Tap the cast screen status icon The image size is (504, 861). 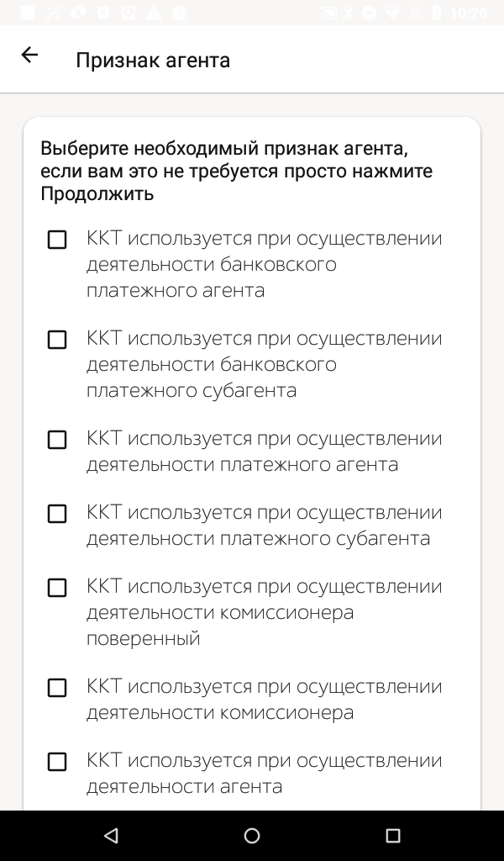(x=328, y=13)
